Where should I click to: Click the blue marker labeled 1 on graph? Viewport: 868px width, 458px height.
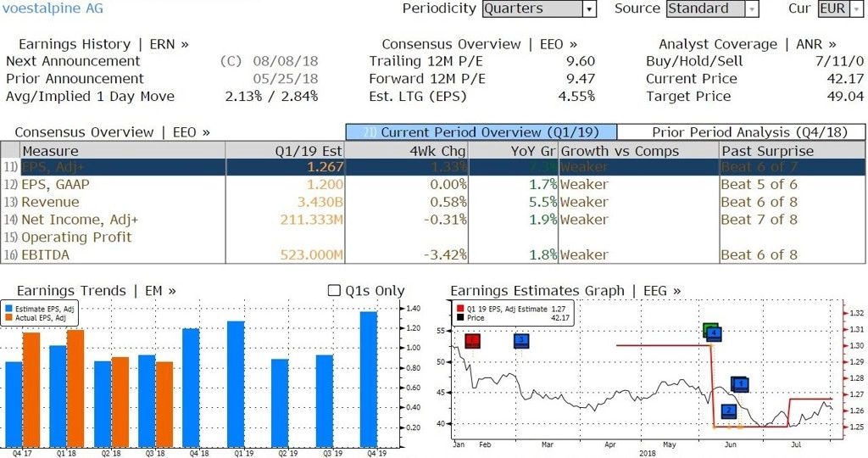pyautogui.click(x=741, y=384)
